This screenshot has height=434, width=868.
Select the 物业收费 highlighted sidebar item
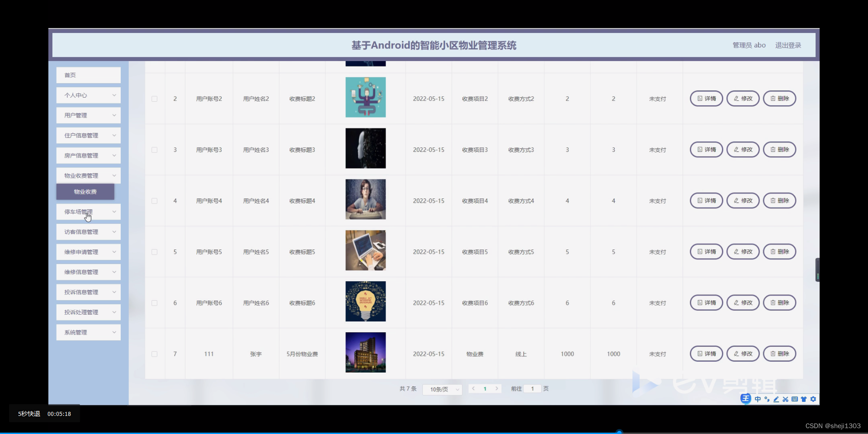pos(85,192)
